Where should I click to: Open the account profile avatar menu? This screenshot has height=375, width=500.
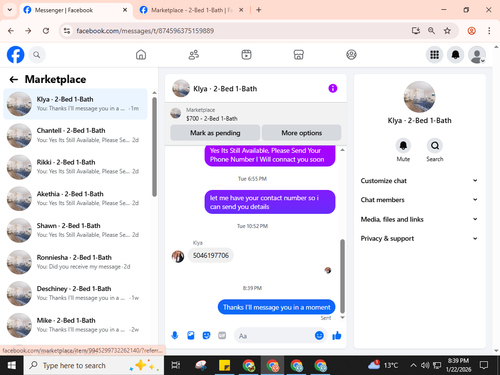pyautogui.click(x=477, y=55)
